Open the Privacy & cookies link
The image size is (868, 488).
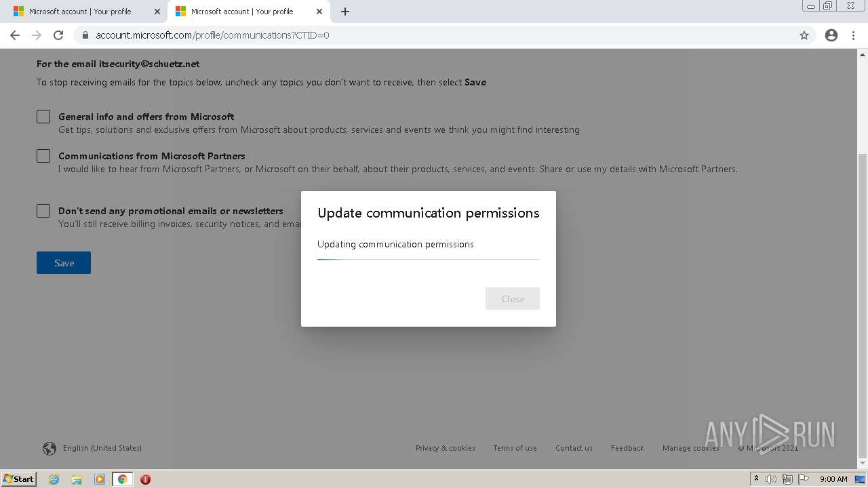point(446,448)
